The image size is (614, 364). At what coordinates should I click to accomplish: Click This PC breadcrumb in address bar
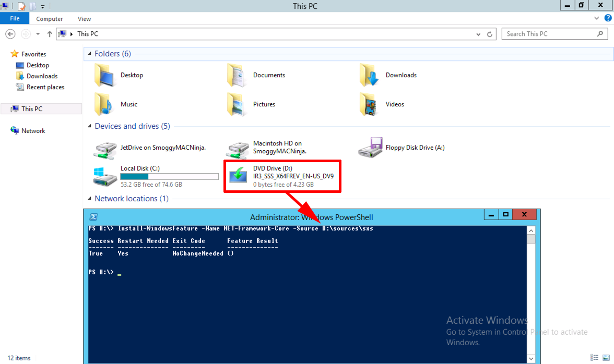(x=88, y=34)
